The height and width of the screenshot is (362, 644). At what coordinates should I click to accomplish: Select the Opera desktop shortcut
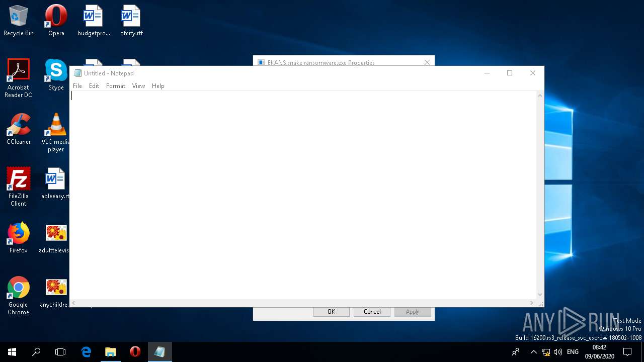56,21
